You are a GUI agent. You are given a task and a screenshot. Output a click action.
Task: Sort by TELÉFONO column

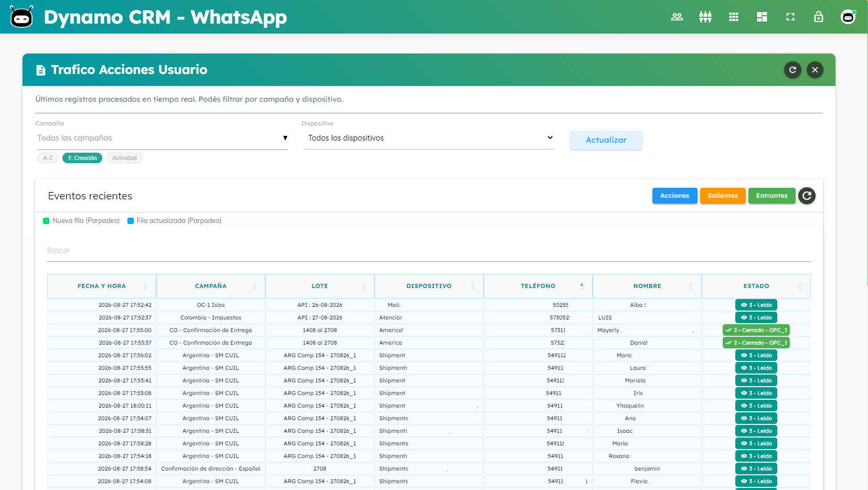538,286
